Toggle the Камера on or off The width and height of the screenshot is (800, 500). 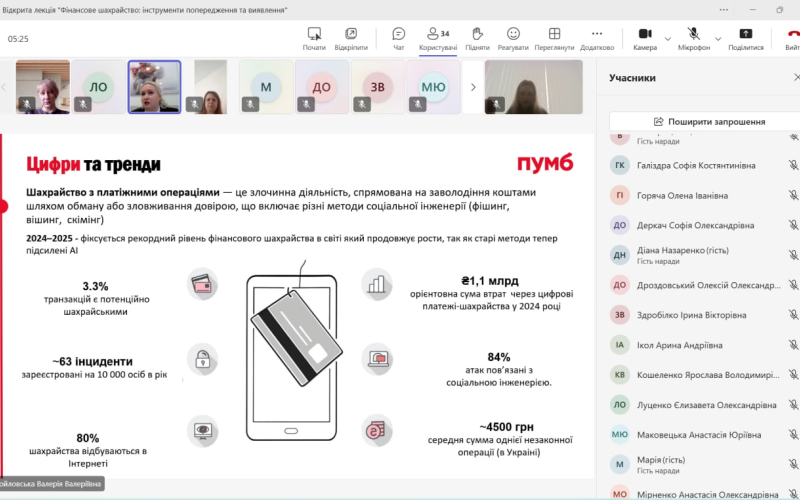click(644, 38)
